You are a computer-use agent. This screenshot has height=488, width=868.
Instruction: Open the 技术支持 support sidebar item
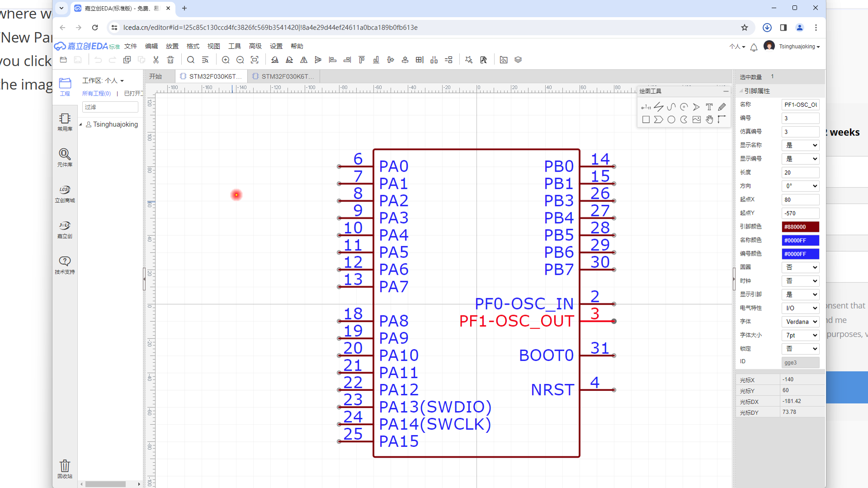(65, 265)
